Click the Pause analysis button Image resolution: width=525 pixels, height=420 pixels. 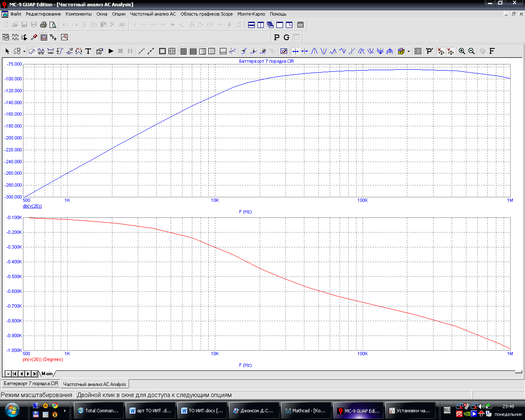130,51
